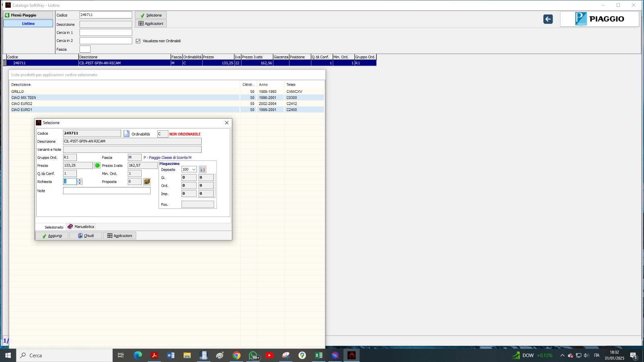Open the Listino menu item
Screen dimensions: 644x362
click(x=28, y=24)
